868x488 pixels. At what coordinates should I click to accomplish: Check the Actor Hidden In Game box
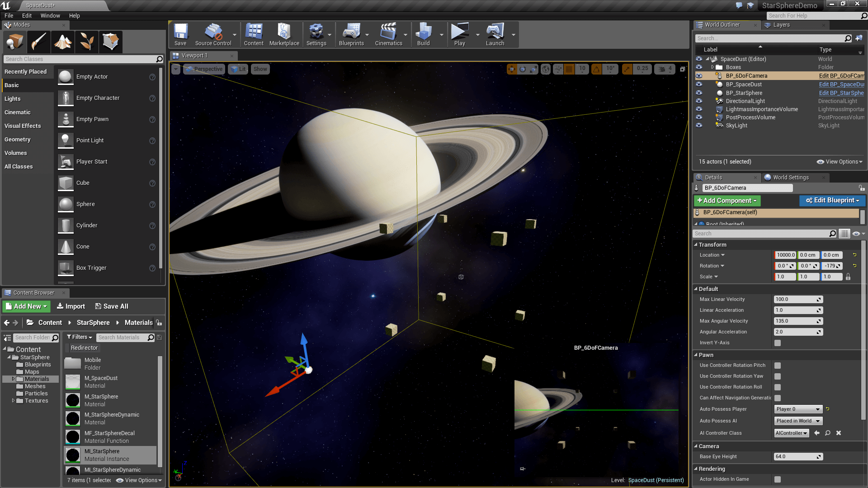click(x=777, y=479)
